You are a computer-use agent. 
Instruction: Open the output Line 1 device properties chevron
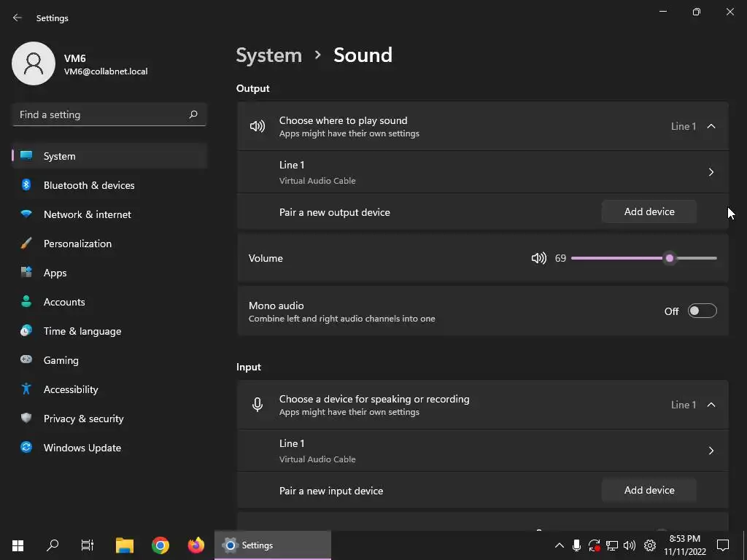coord(711,172)
